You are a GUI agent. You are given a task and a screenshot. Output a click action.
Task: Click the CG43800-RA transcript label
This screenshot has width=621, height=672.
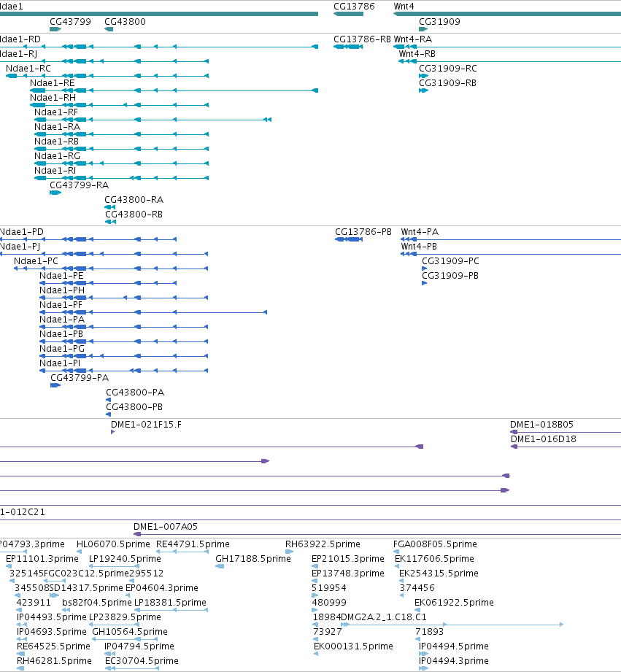pyautogui.click(x=134, y=199)
